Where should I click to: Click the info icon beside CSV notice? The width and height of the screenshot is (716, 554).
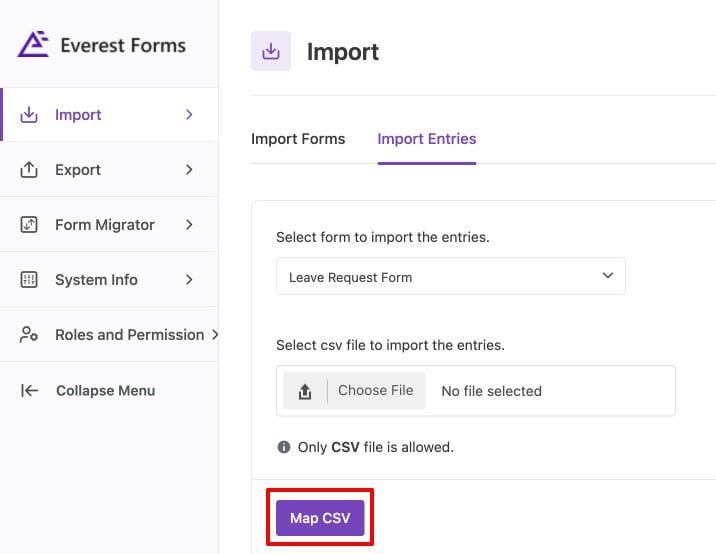pos(284,447)
